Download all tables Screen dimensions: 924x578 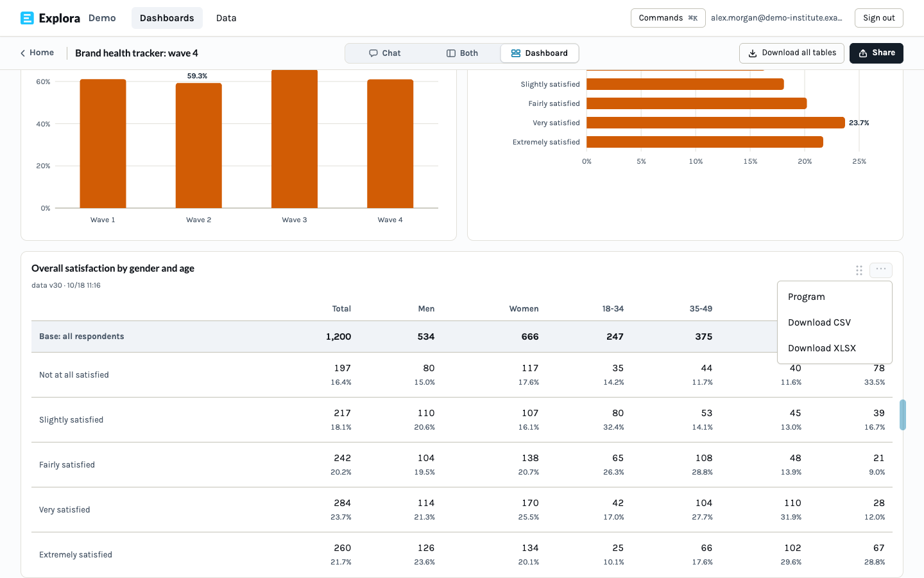tap(792, 53)
